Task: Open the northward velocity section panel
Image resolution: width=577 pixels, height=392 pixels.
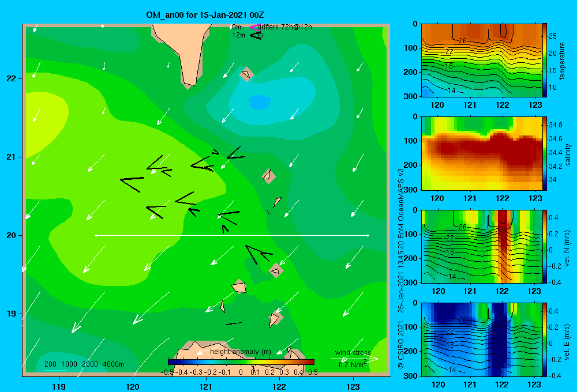Action: (x=482, y=246)
